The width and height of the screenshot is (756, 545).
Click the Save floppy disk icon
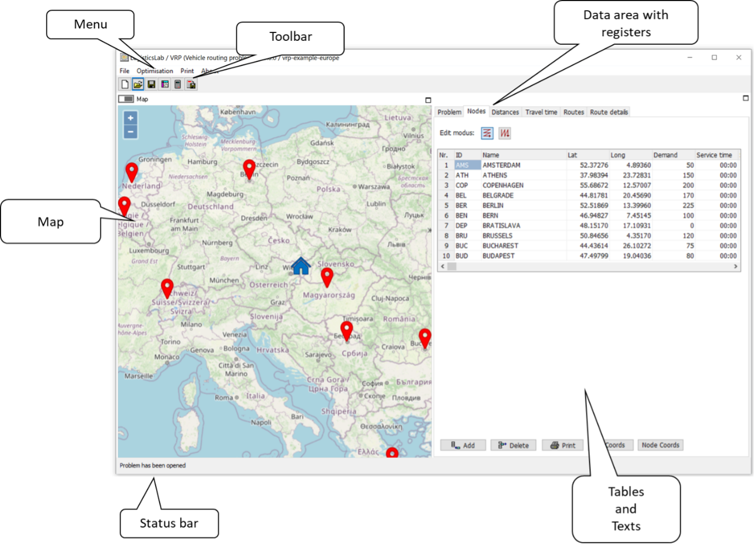point(151,84)
